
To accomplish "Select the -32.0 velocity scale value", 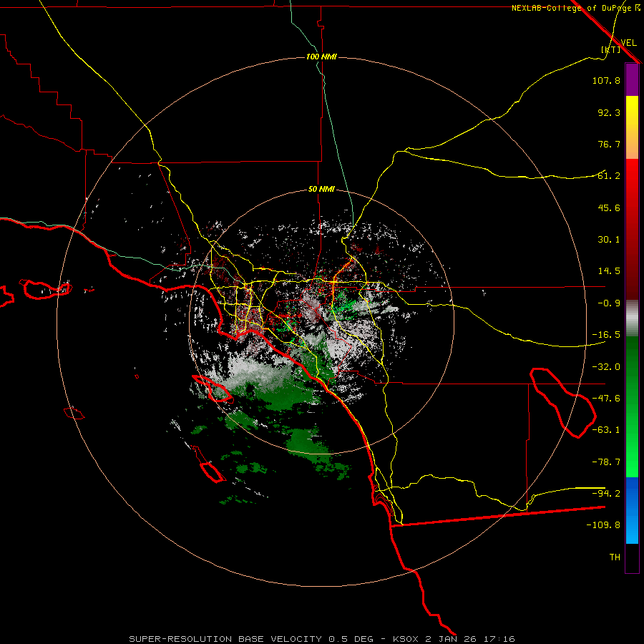I will click(x=606, y=367).
